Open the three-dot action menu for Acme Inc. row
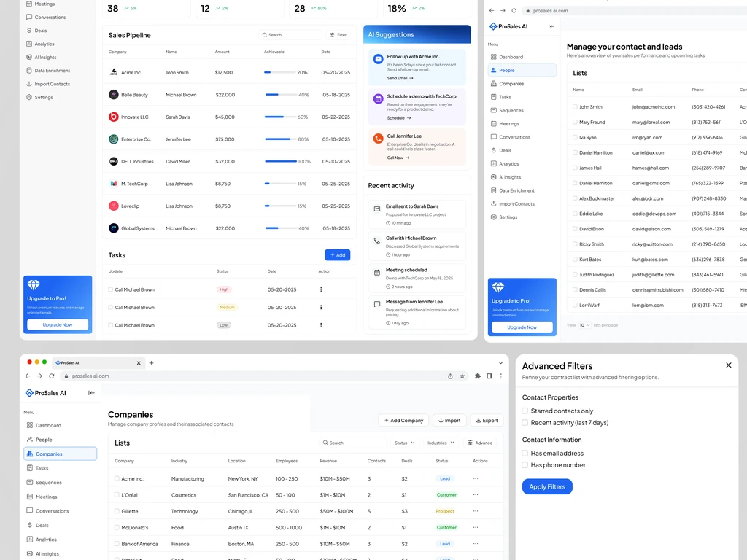This screenshot has width=747, height=560. coord(476,478)
